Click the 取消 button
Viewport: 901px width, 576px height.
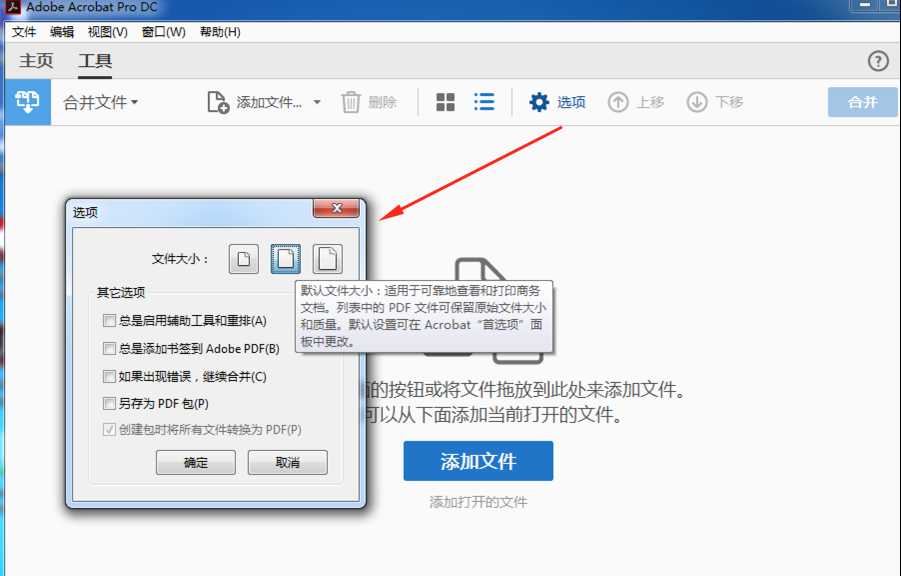coord(288,462)
